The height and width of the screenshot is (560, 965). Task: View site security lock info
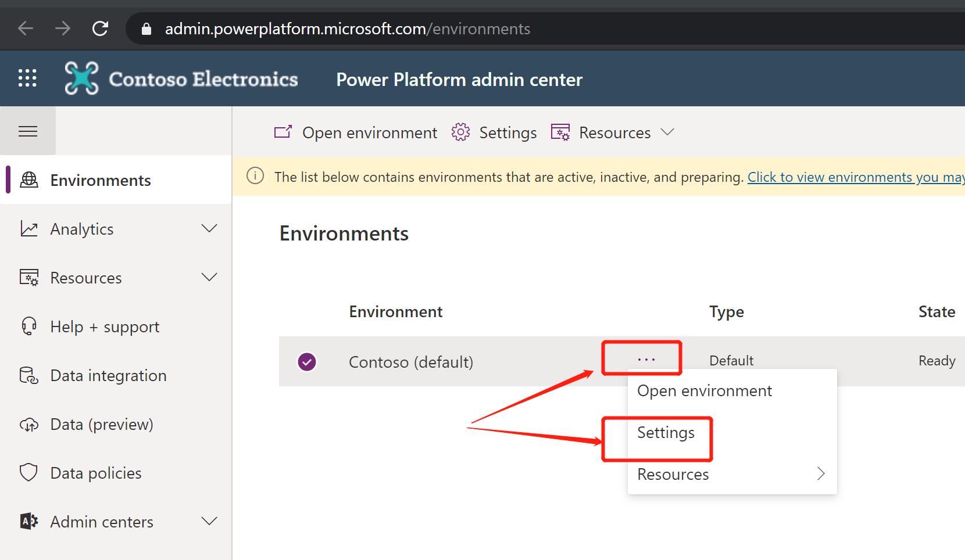point(146,29)
